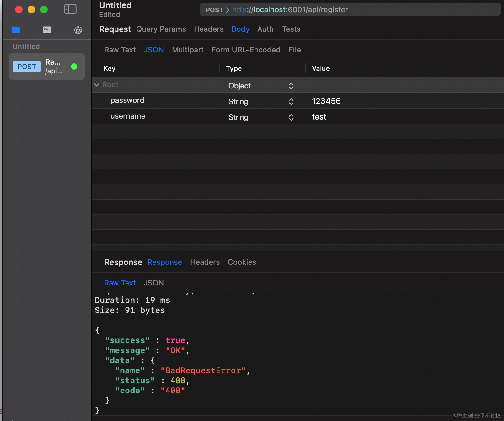The image size is (504, 421).
Task: Open the globe environments icon
Action: pyautogui.click(x=78, y=30)
